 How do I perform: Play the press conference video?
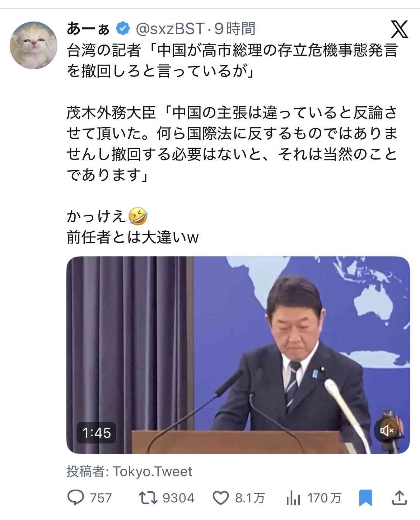point(238,355)
